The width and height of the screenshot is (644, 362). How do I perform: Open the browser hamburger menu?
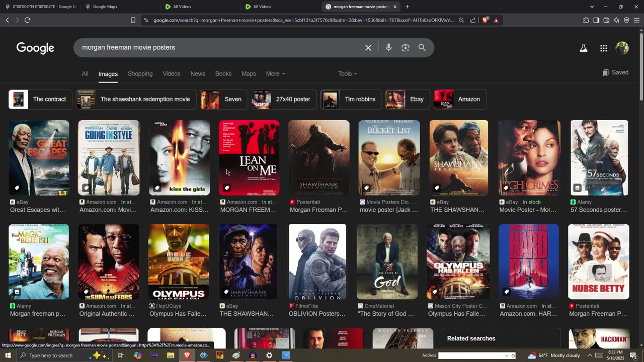pyautogui.click(x=636, y=20)
